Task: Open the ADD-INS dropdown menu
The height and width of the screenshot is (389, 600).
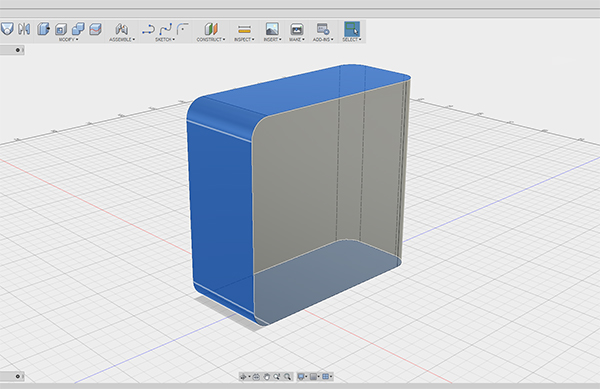Action: pyautogui.click(x=323, y=39)
